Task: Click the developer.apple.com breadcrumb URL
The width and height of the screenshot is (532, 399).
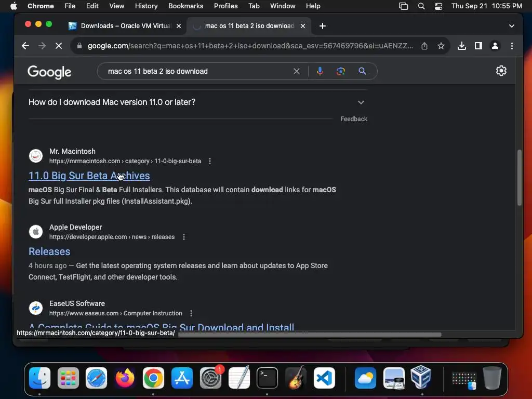Action: [x=112, y=237]
